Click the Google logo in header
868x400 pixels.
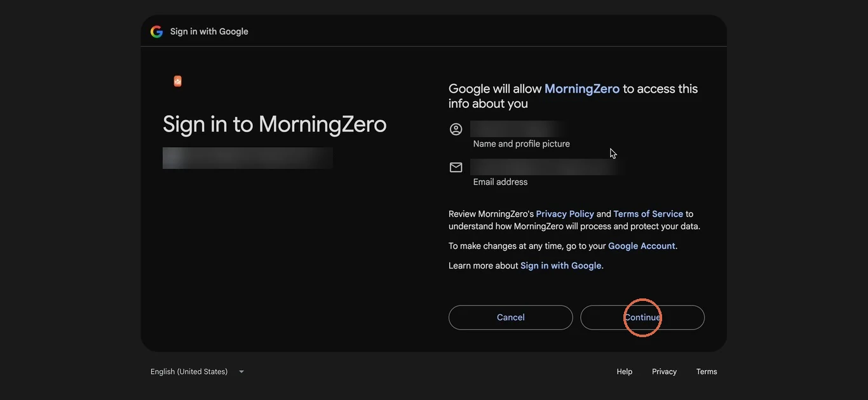click(x=156, y=32)
